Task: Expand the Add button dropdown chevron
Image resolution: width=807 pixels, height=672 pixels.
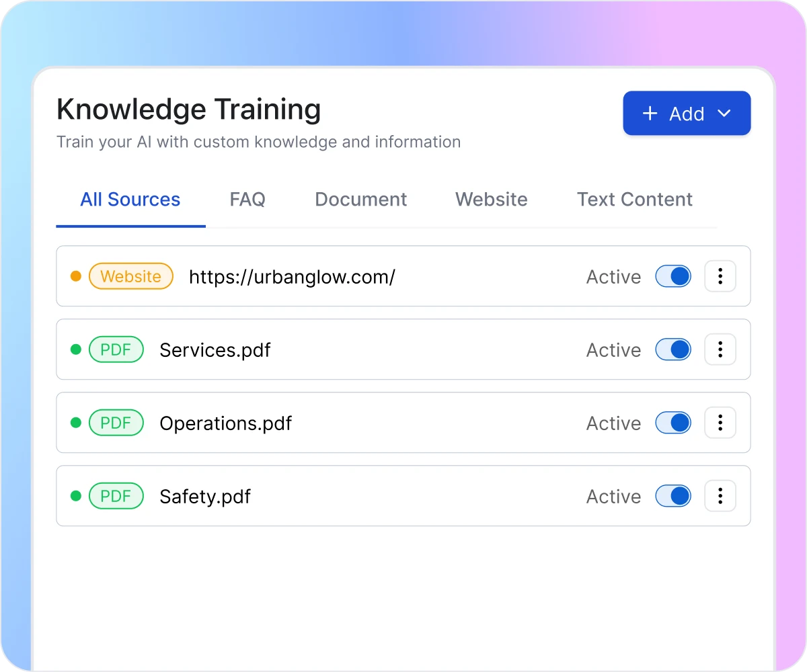Action: click(726, 114)
